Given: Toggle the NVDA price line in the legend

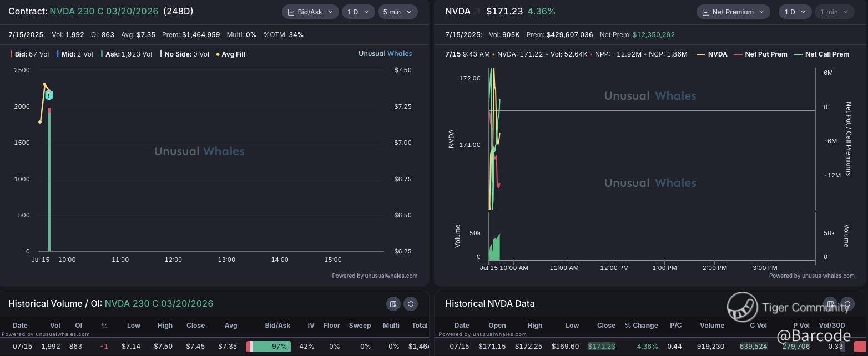Looking at the screenshot, I should coord(712,54).
